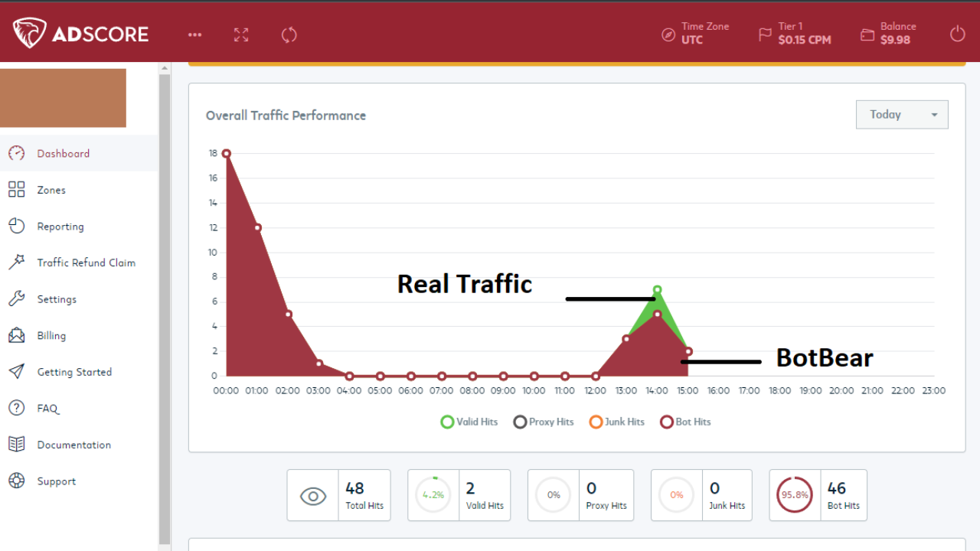Click the 2 Valid Hits count

[470, 488]
